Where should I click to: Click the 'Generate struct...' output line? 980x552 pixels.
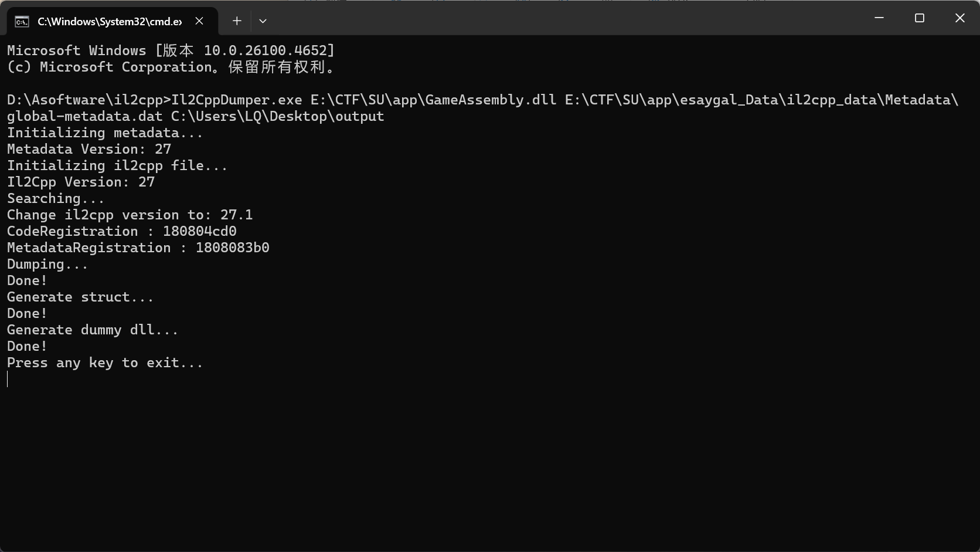80,297
